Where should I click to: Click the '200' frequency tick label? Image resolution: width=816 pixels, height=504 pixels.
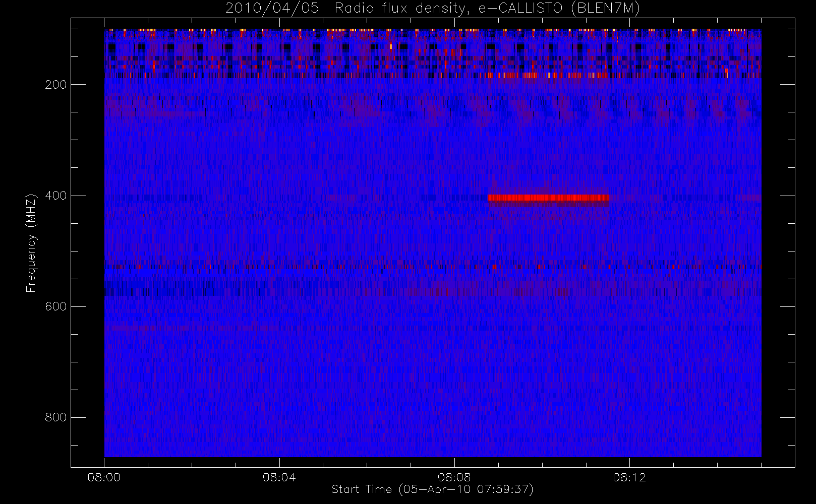[56, 85]
